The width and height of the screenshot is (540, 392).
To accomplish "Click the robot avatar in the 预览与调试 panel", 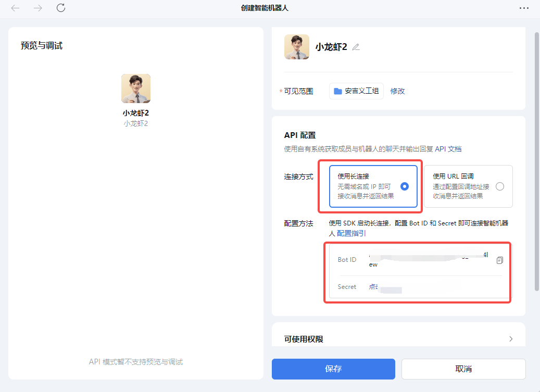I will (136, 88).
